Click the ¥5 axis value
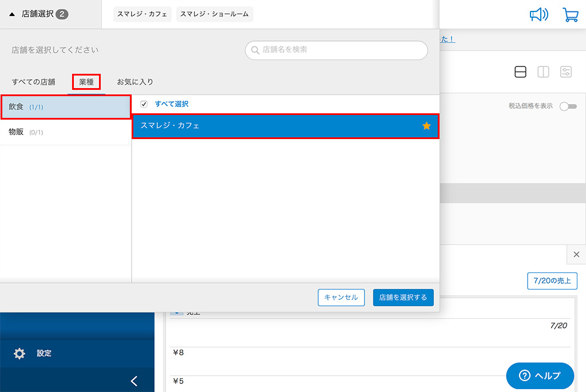Viewport: 586px width, 392px height. pos(179,381)
